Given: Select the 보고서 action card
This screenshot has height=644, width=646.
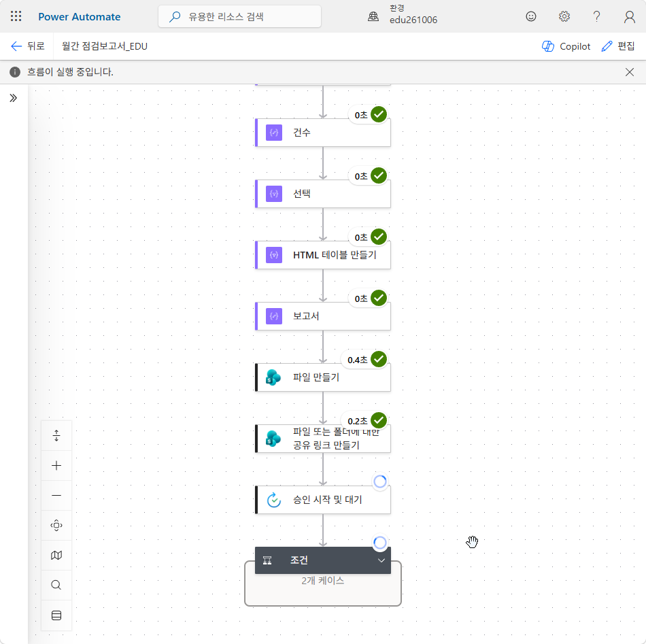Looking at the screenshot, I should point(322,316).
